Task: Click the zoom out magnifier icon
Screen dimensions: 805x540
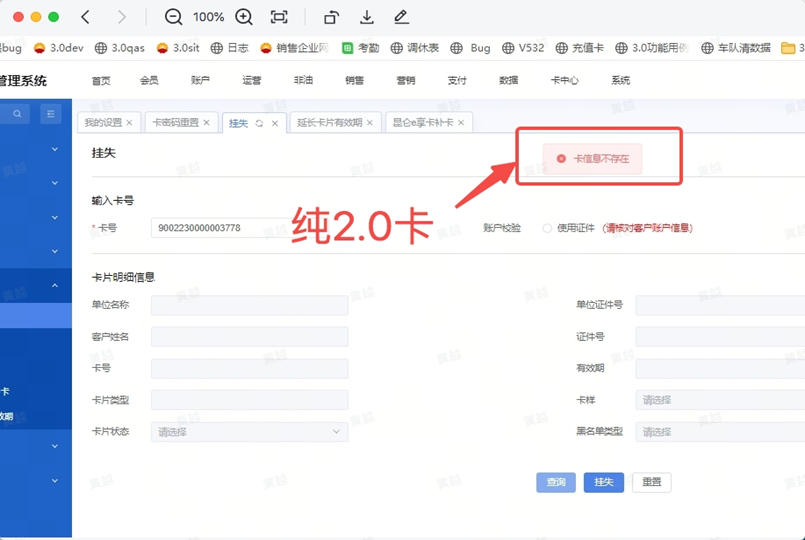Action: point(173,17)
